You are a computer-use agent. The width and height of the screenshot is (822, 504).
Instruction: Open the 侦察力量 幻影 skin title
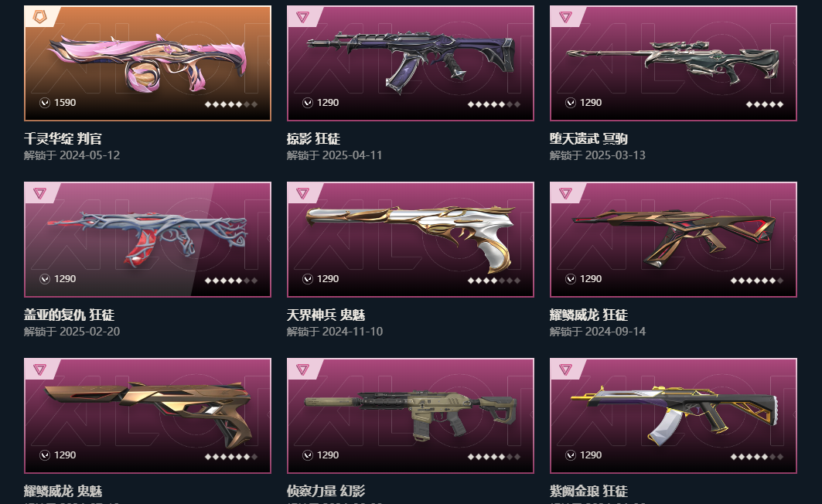326,491
